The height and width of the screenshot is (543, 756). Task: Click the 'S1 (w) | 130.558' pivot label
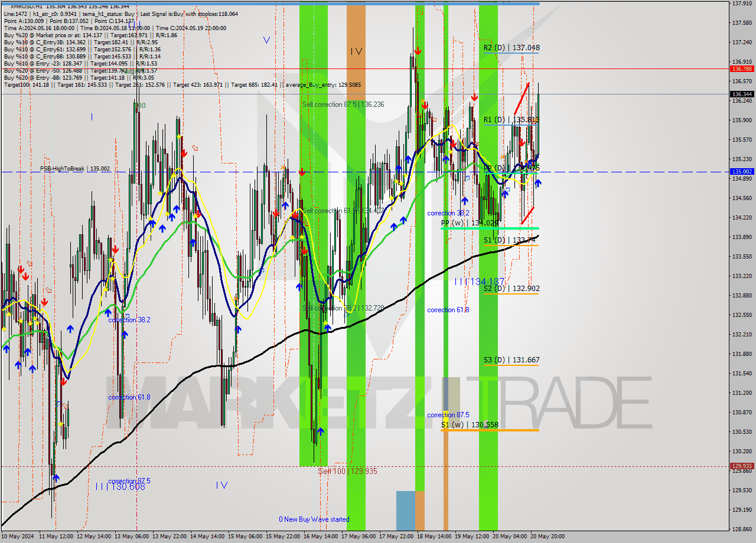coord(470,425)
